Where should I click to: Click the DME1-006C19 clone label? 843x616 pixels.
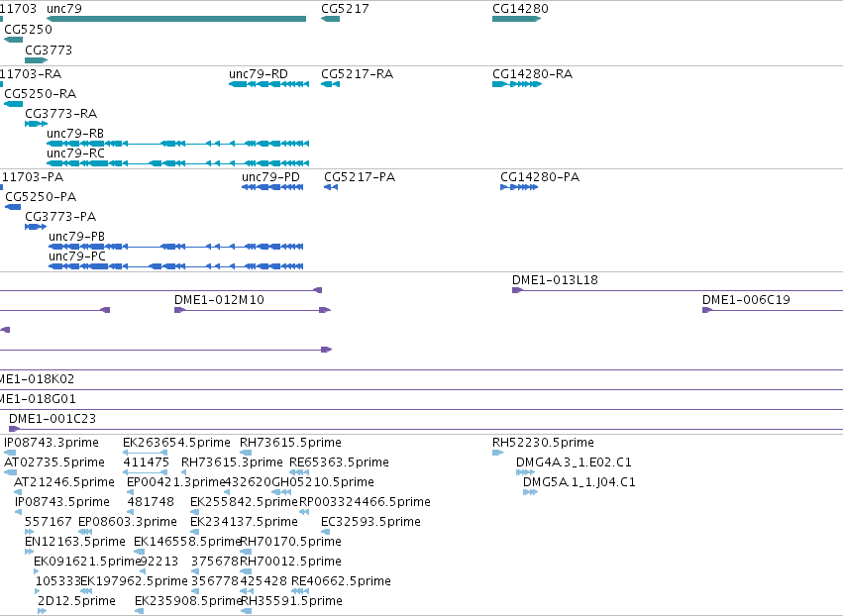click(746, 300)
